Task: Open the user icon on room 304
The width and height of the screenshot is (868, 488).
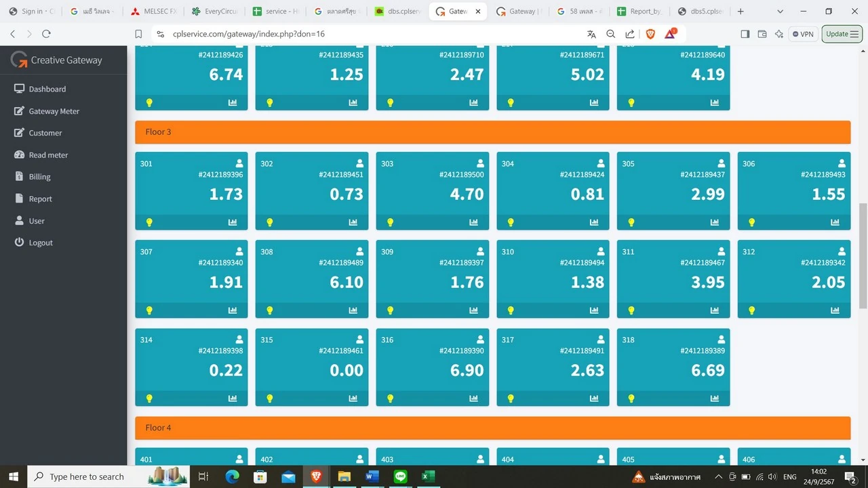Action: pos(601,163)
